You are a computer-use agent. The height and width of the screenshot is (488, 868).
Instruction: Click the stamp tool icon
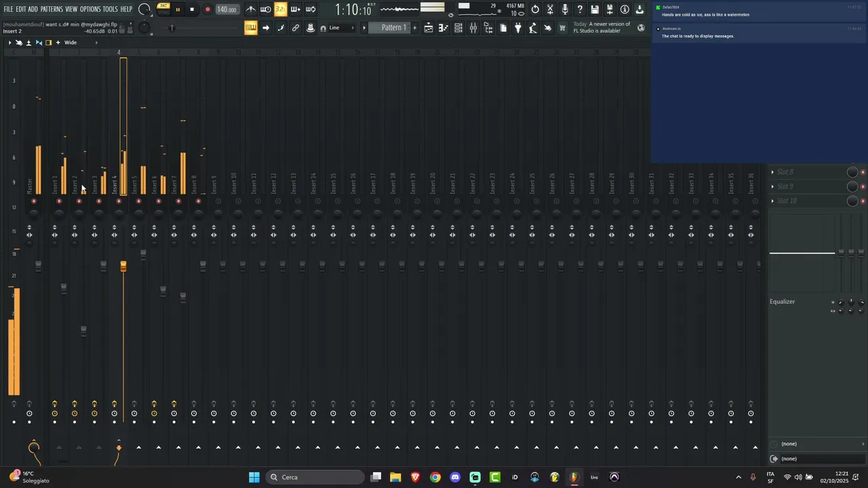pos(311,28)
